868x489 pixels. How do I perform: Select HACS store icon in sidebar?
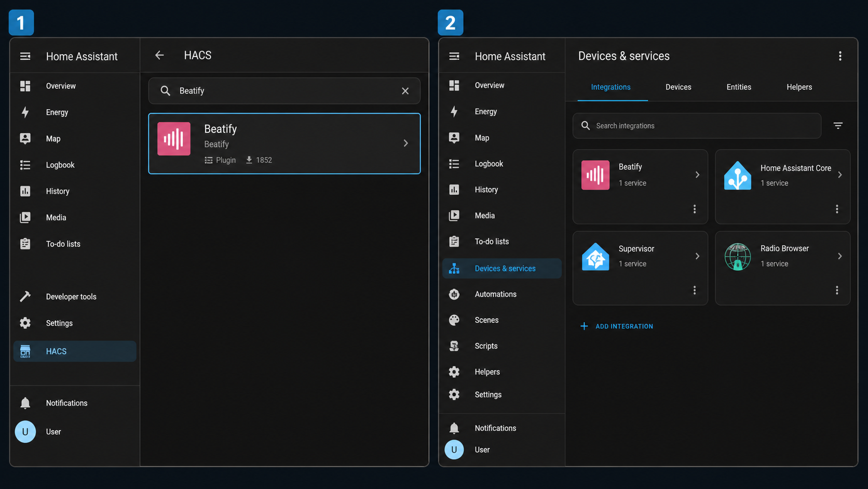coord(25,351)
